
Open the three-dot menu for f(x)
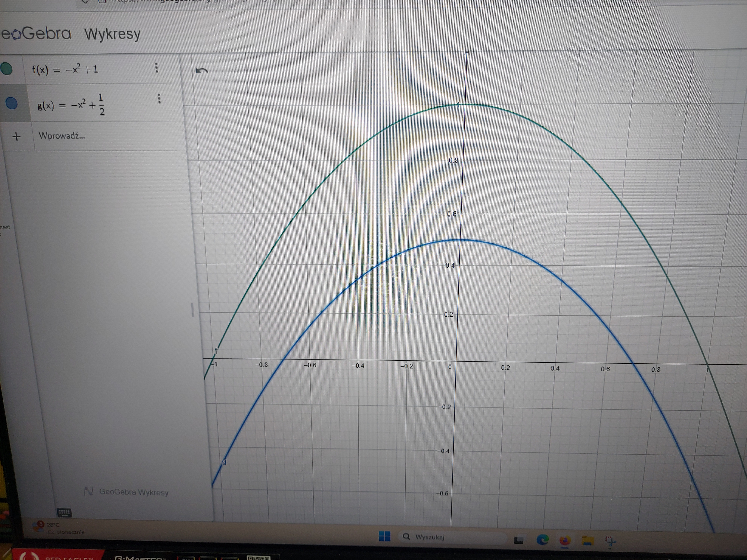pyautogui.click(x=156, y=68)
